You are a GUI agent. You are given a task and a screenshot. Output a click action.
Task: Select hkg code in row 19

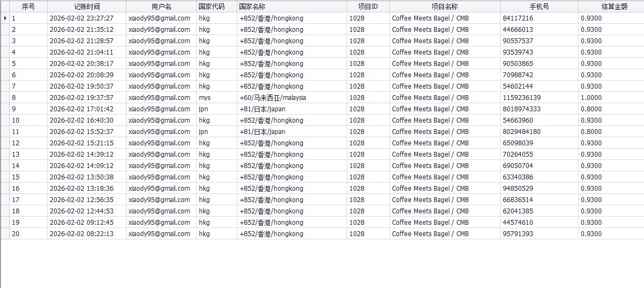(x=204, y=223)
